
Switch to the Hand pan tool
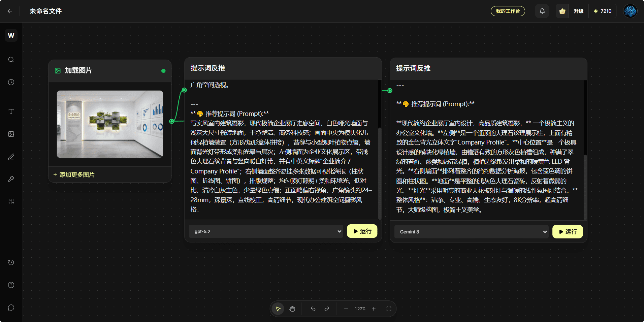292,309
